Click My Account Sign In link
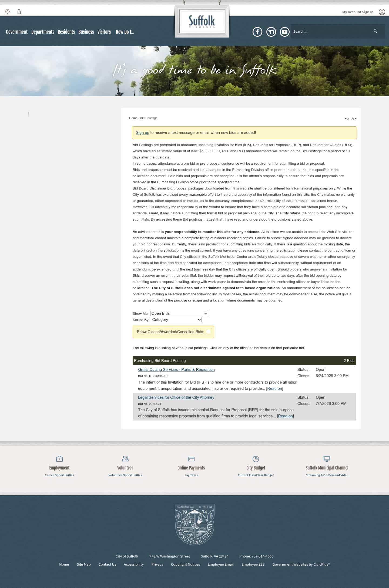389x588 pixels. click(x=358, y=12)
